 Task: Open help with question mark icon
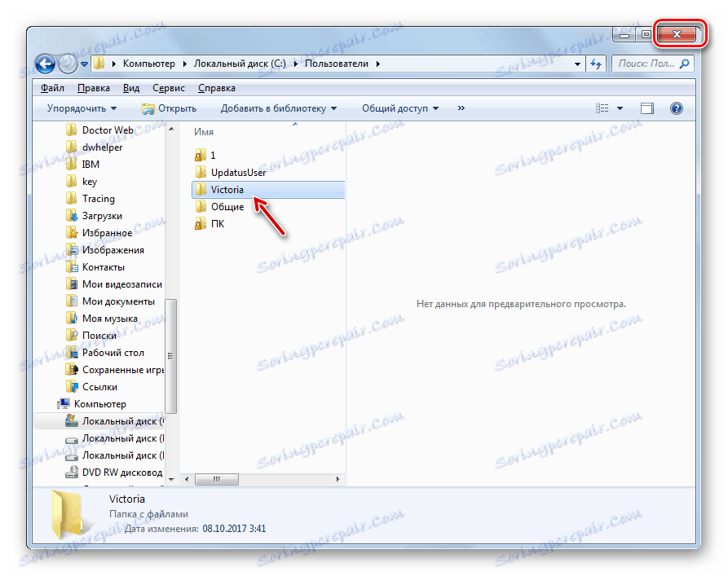click(x=677, y=108)
